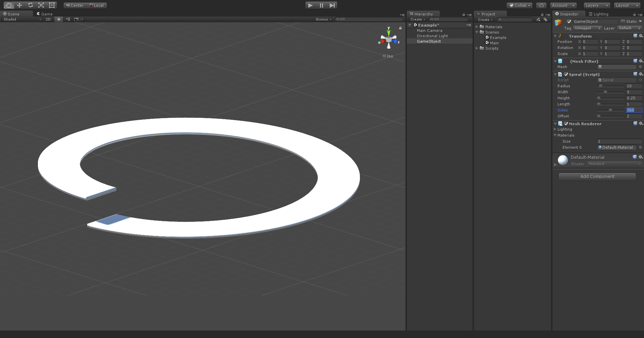Select the Rotate tool

point(30,5)
